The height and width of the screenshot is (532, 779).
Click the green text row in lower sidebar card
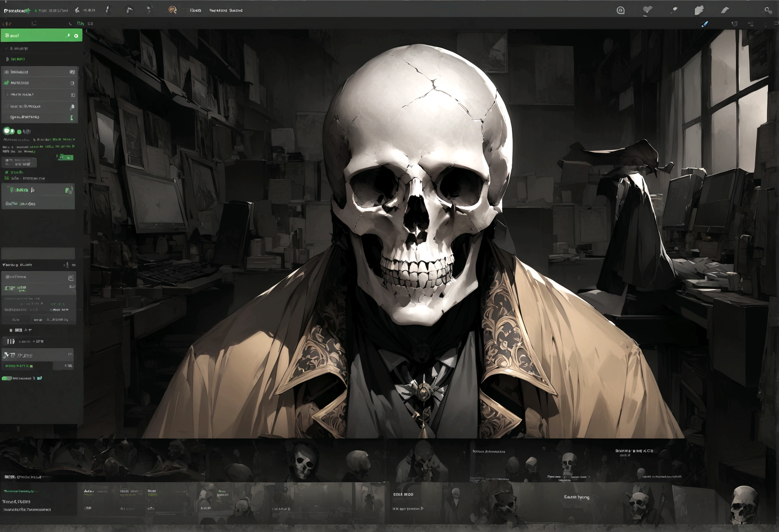(19, 366)
